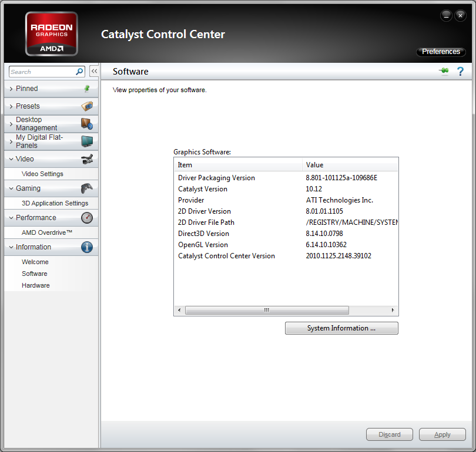
Task: Click the value 10.12
Action: tap(314, 189)
